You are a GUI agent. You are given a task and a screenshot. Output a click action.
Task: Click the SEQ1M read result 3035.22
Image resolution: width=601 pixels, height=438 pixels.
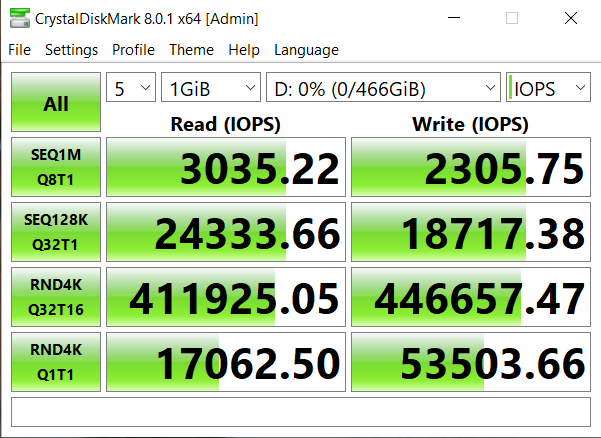224,168
